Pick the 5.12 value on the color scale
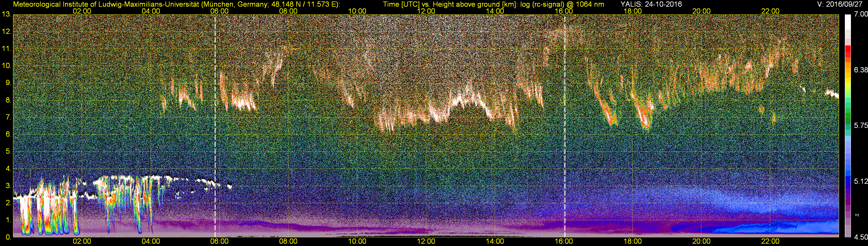 coord(860,181)
